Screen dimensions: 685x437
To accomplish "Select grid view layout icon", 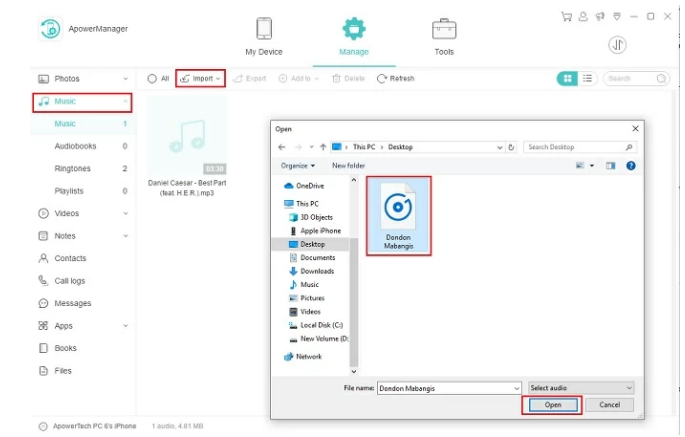I will click(567, 78).
